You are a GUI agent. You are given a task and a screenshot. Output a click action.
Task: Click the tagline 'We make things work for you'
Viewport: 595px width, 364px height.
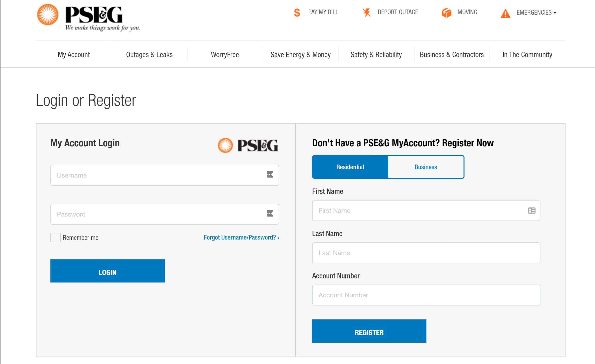click(103, 28)
